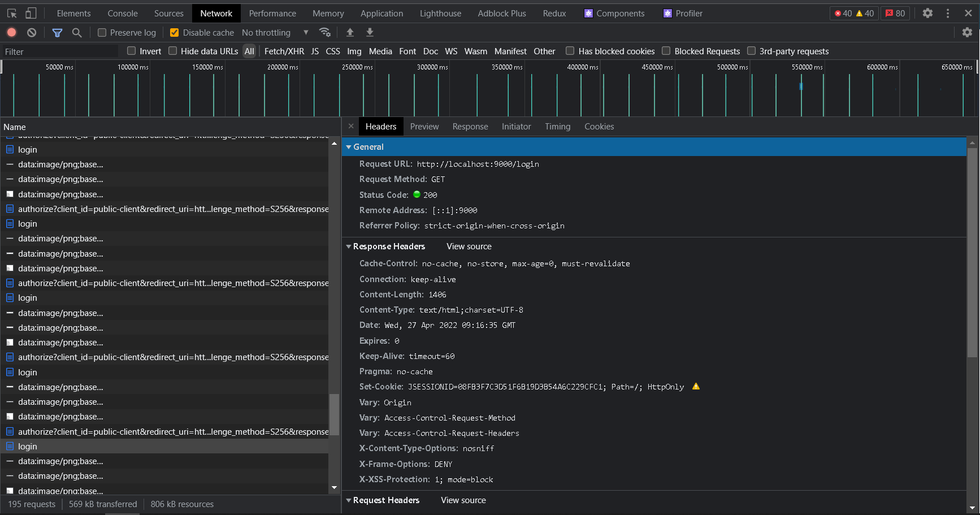
Task: Filter requests by Fetch/XHR type
Action: pyautogui.click(x=284, y=51)
